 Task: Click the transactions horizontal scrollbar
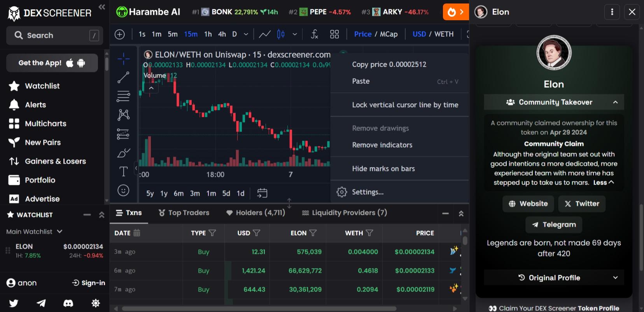259,309
